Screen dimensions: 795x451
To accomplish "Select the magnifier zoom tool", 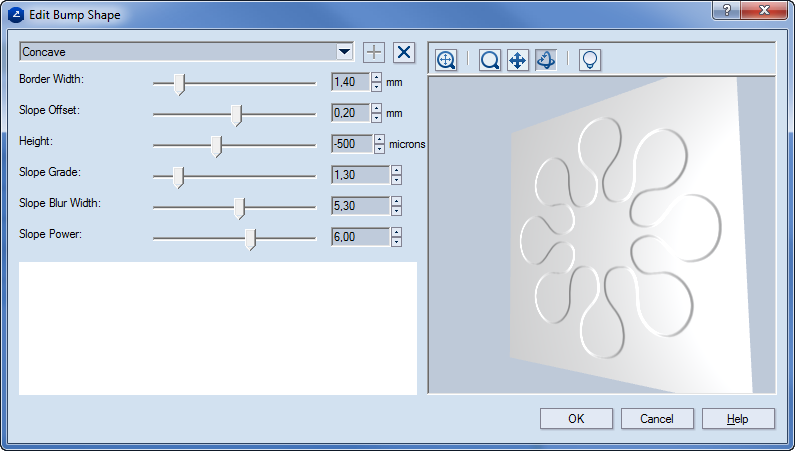I will [490, 60].
